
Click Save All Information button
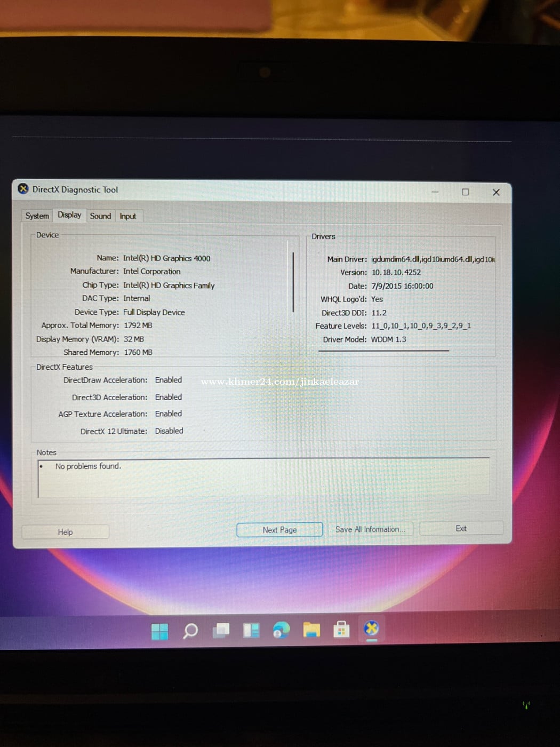tap(370, 529)
